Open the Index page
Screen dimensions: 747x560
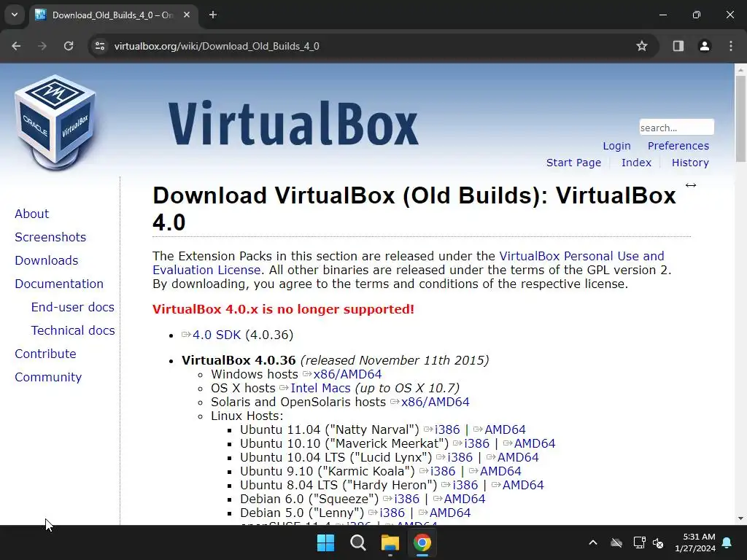coord(636,163)
